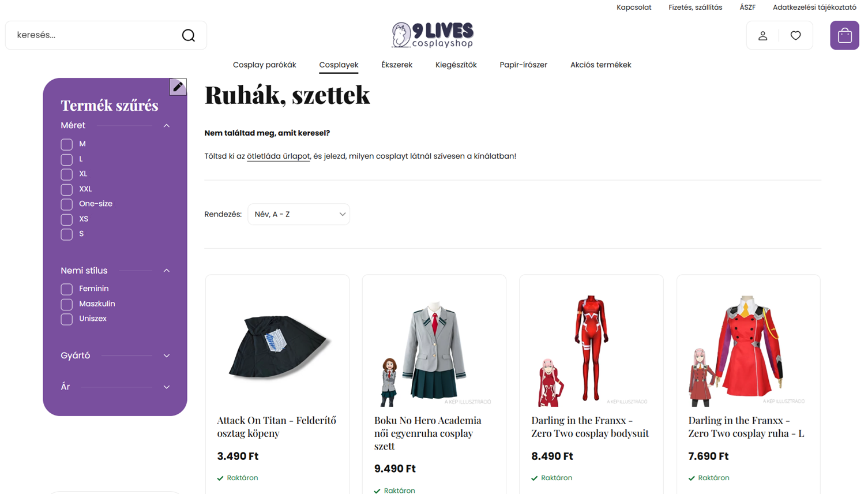Select the Uniszex checkbox
Screen dimensions: 868x494
(x=66, y=319)
